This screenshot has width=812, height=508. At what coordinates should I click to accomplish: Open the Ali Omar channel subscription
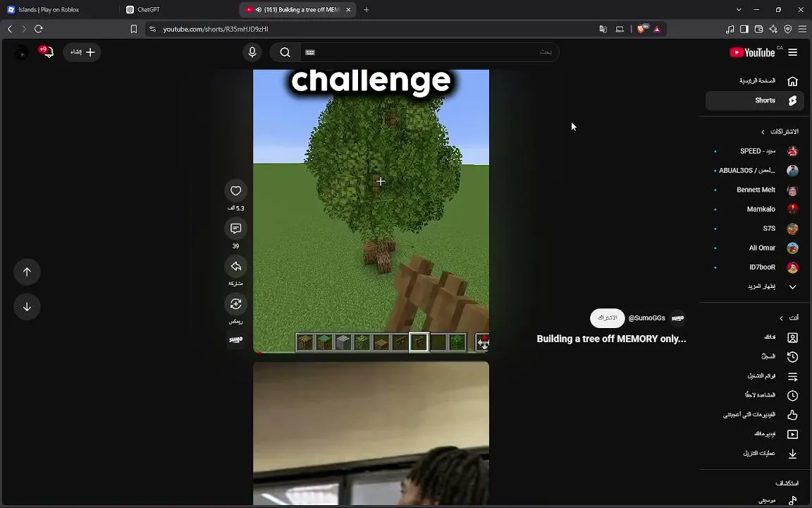click(x=755, y=248)
